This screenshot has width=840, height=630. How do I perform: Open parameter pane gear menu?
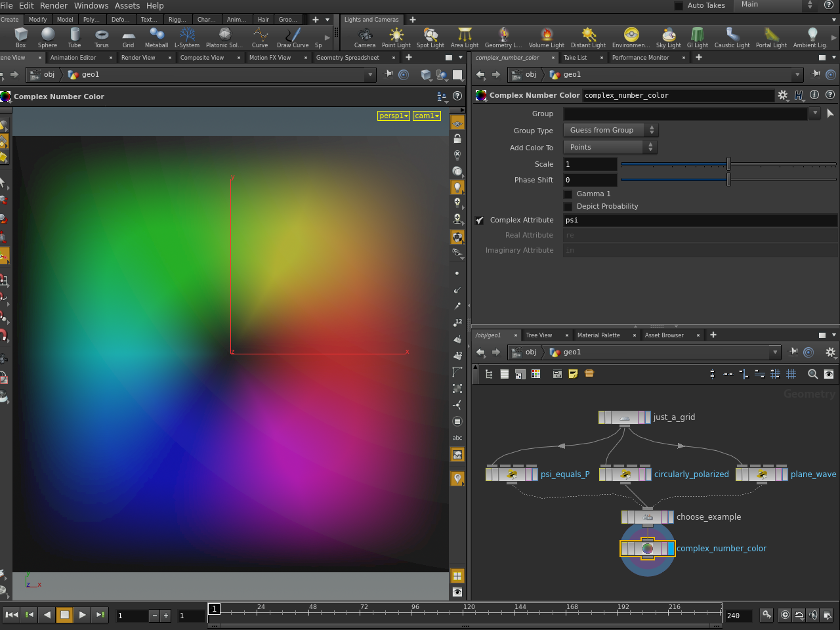(783, 95)
